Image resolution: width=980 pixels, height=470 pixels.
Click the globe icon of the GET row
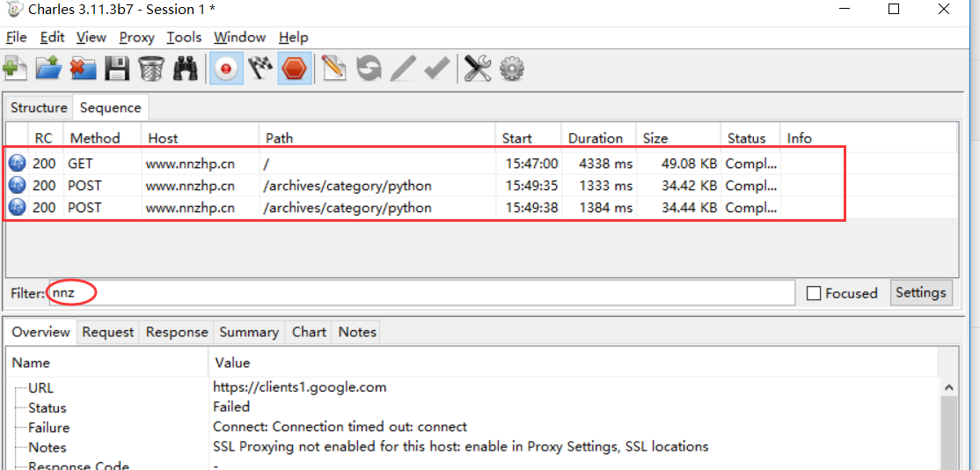pos(18,164)
